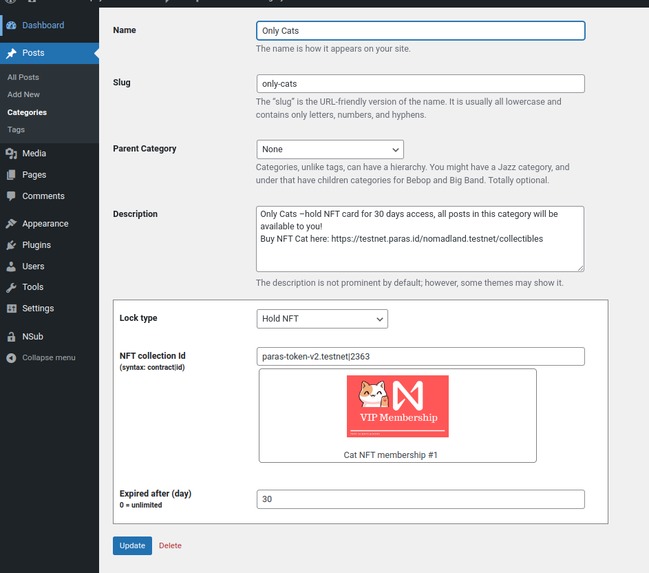The height and width of the screenshot is (573, 649).
Task: Click the 'Expired after (day)' label
Action: click(155, 494)
